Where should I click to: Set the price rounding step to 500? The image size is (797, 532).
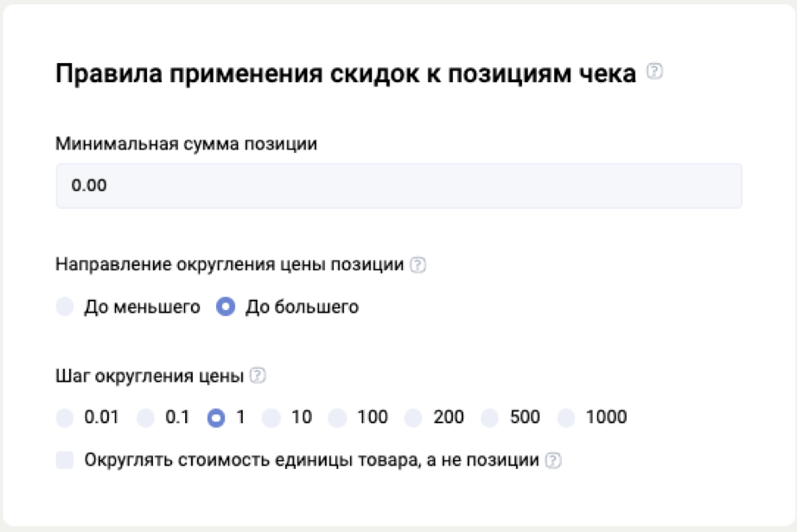490,418
